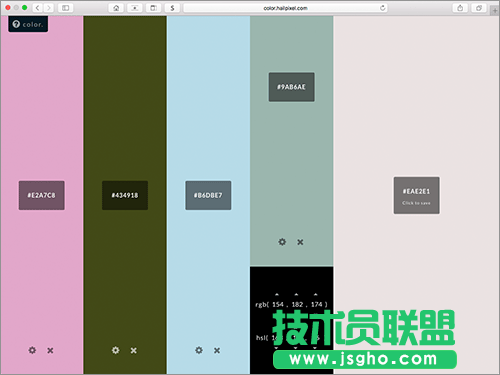Remove the pink #E2A7C8 color column
Viewport: 500px width, 375px height.
[x=50, y=350]
